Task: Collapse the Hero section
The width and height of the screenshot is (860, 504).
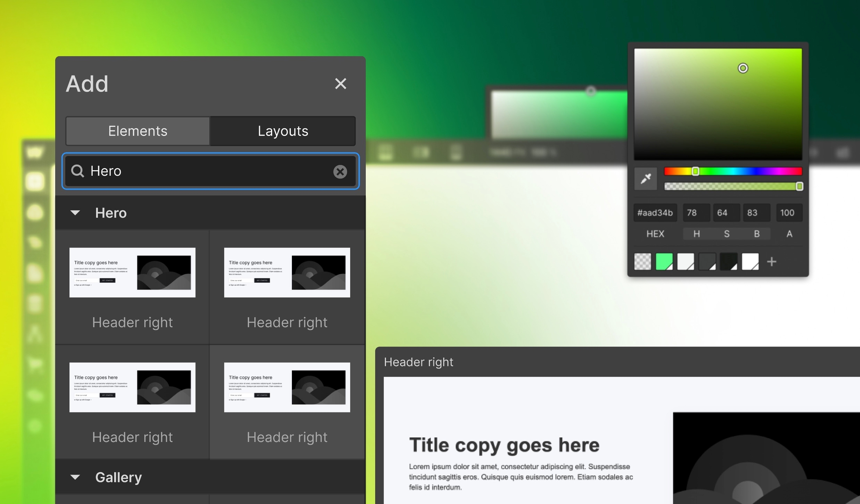Action: click(75, 213)
